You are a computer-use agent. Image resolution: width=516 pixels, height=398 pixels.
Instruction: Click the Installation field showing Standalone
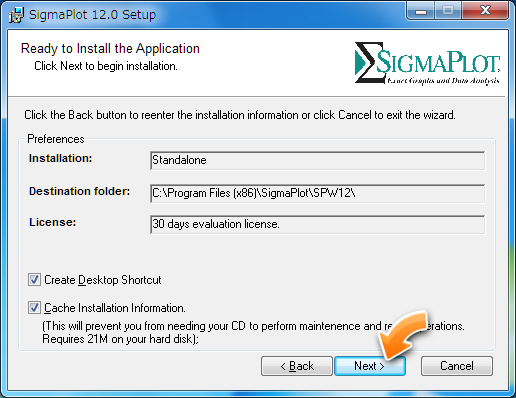[x=318, y=160]
